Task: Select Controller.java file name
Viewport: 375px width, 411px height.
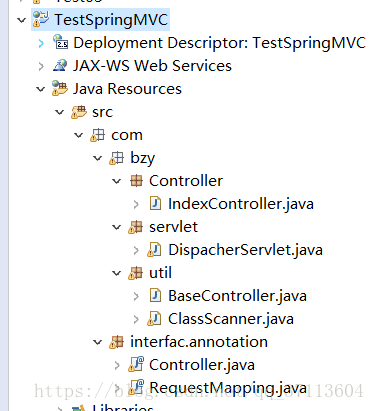Action: [x=202, y=365]
